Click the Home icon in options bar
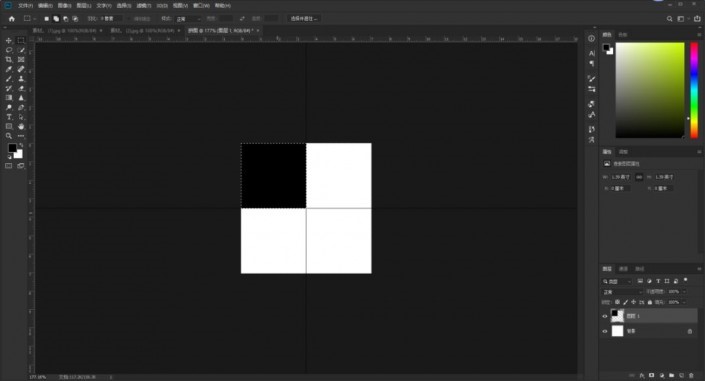This screenshot has width=705, height=381. coord(12,19)
